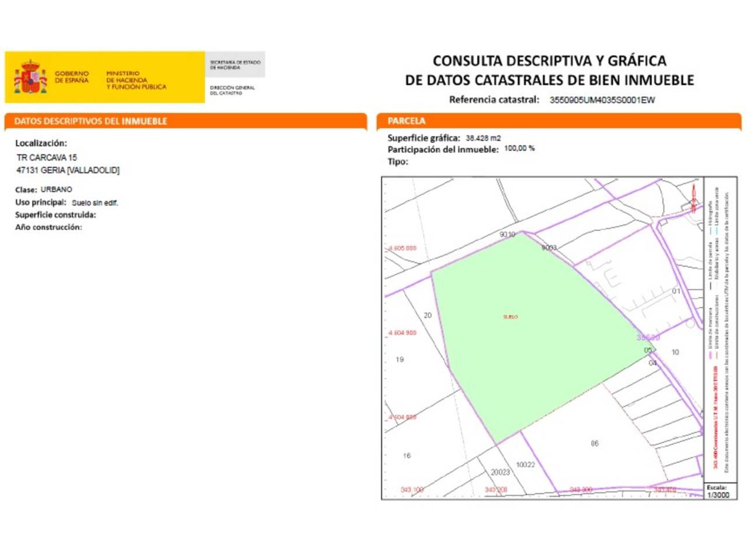Click the 'Tipo:' label

coord(398,162)
